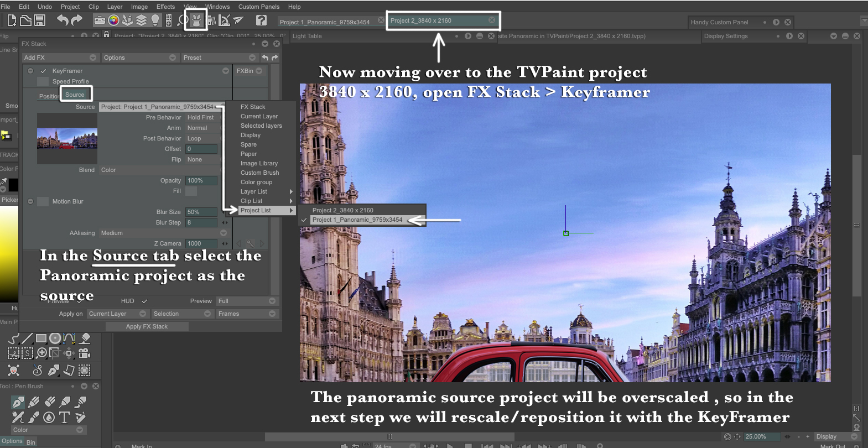Open the FXBin dropdown
This screenshot has width=868, height=448.
(x=250, y=71)
